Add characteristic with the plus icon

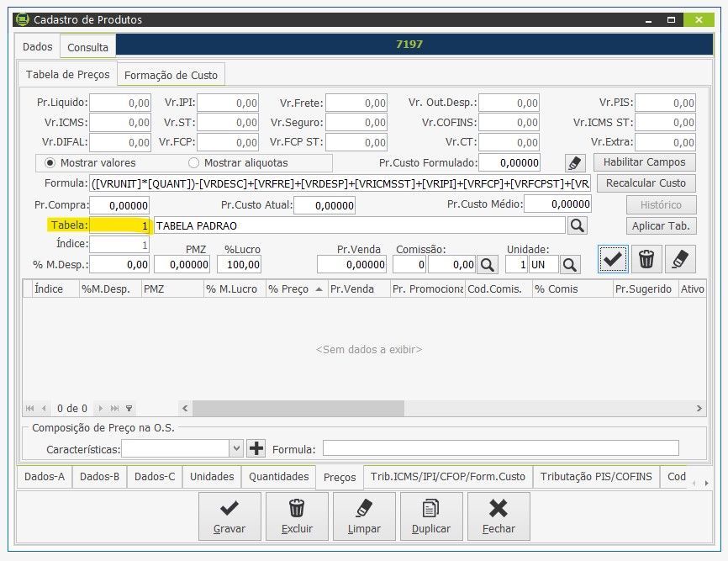click(x=256, y=448)
